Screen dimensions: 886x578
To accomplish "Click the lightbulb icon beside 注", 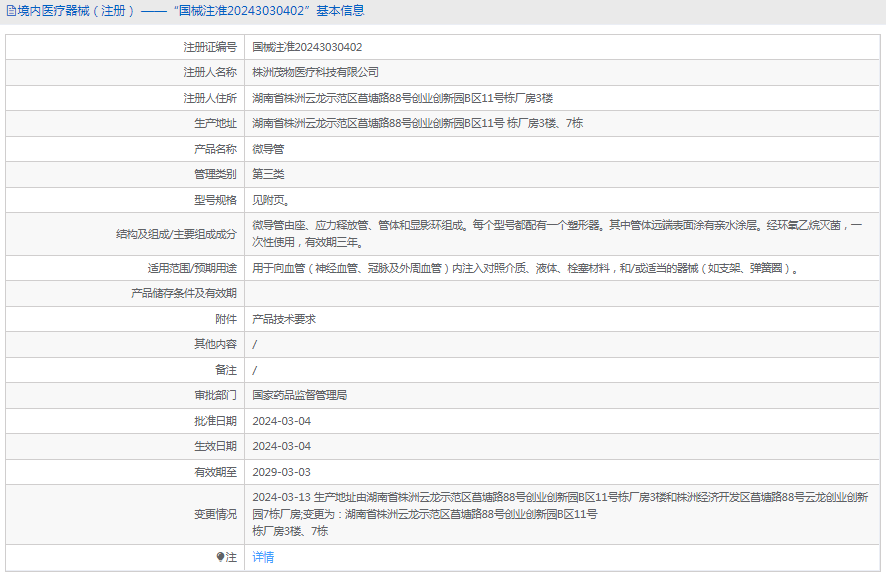I will [220, 557].
